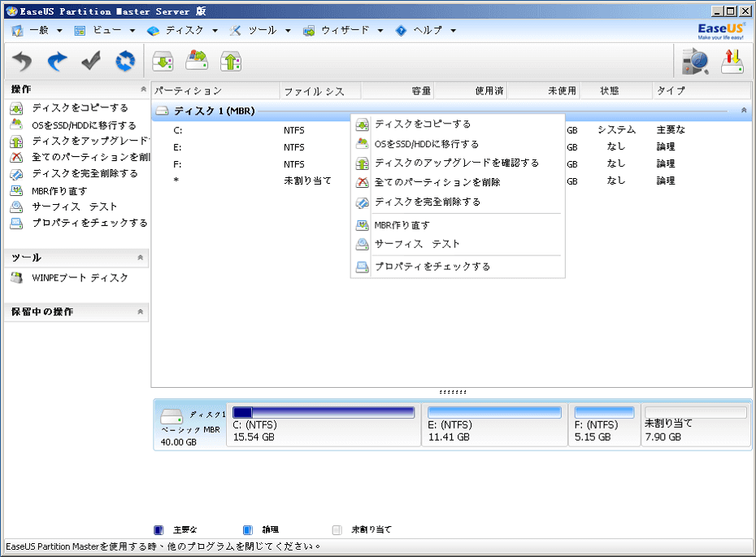
Task: Click sidebar link サーフィス テスト
Action: tap(74, 207)
